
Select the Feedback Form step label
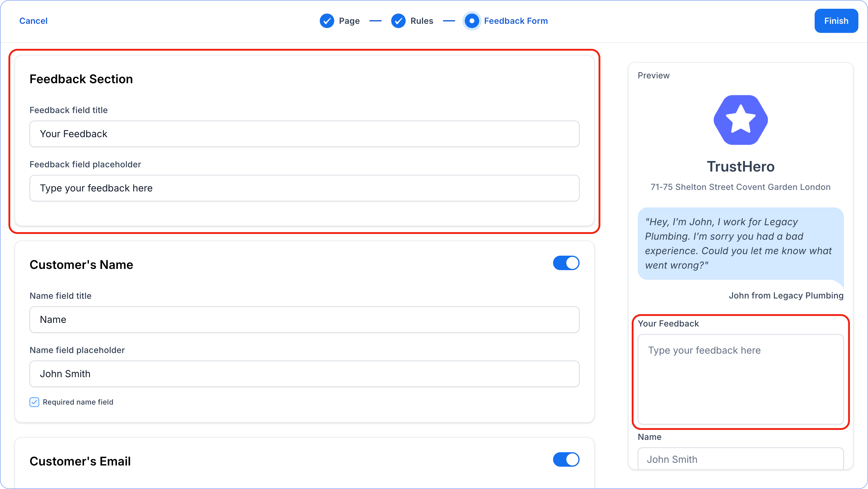[x=516, y=21]
